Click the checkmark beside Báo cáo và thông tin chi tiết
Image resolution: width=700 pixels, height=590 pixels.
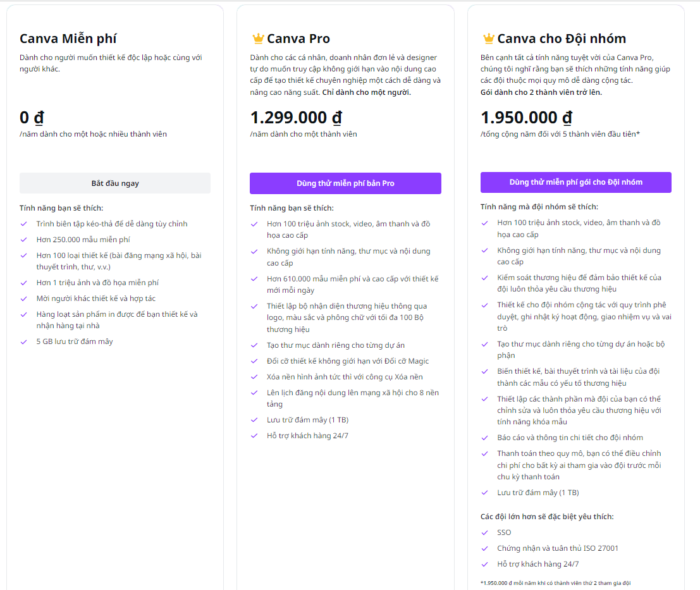pyautogui.click(x=485, y=438)
